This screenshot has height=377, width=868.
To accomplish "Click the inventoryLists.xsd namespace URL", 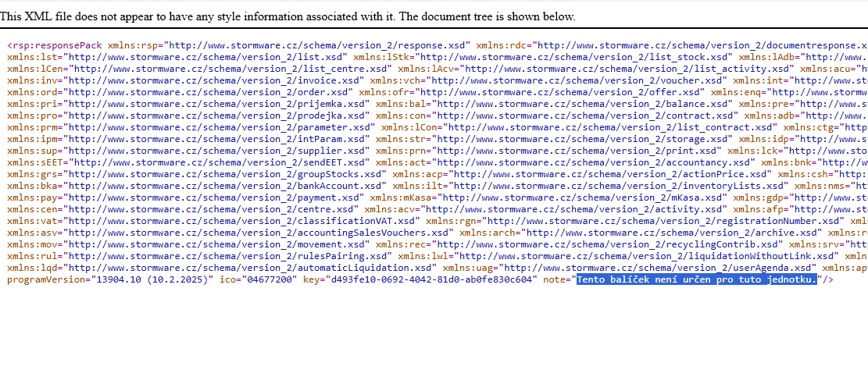I will tap(641, 186).
